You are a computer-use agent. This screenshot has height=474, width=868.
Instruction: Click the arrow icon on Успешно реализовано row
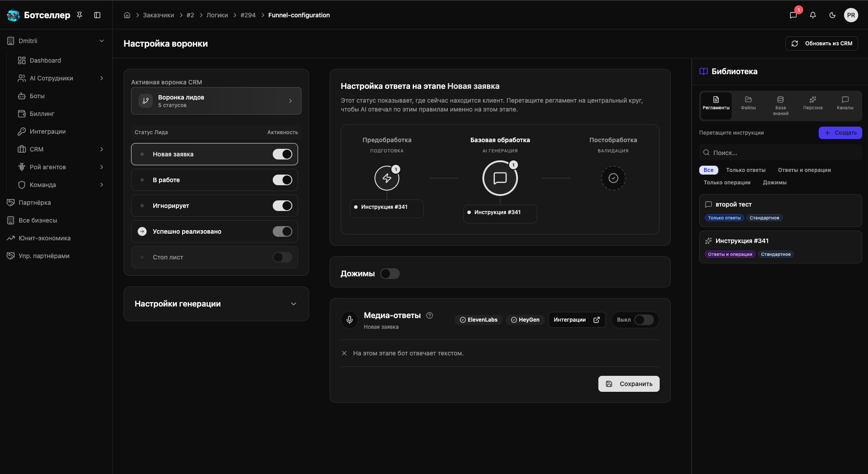tap(142, 231)
